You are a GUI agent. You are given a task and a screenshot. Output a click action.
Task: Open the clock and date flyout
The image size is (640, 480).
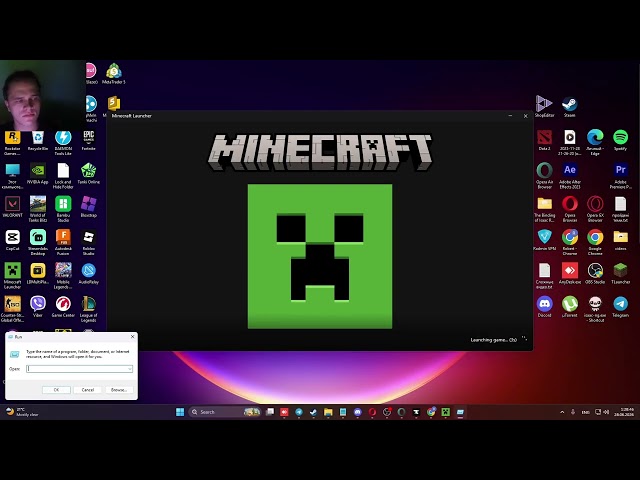pyautogui.click(x=626, y=412)
